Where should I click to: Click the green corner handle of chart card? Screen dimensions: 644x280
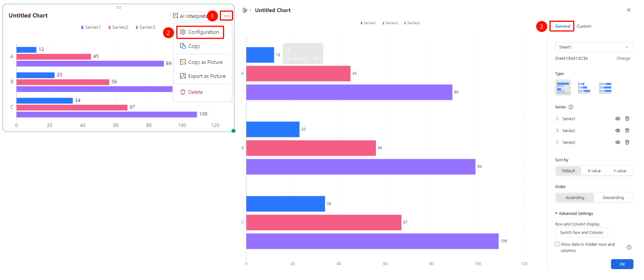(233, 131)
